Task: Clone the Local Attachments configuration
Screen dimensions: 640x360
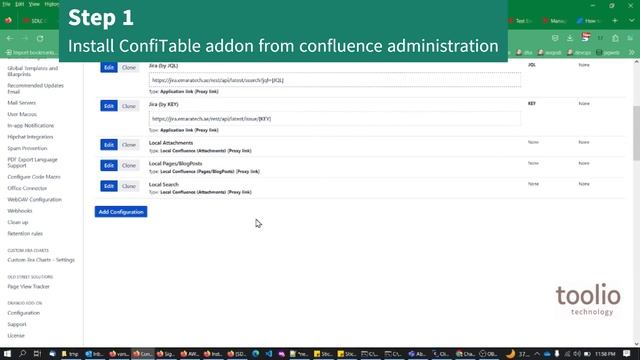Action: point(129,145)
